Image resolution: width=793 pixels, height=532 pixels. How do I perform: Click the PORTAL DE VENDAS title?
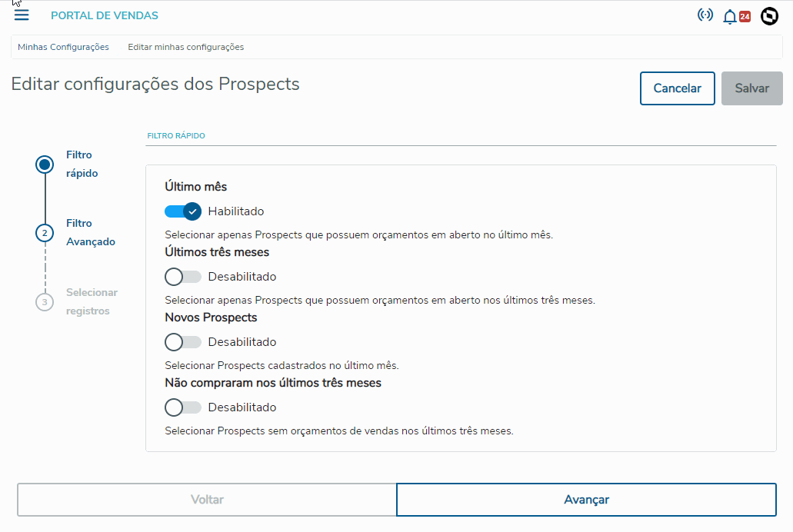point(105,15)
